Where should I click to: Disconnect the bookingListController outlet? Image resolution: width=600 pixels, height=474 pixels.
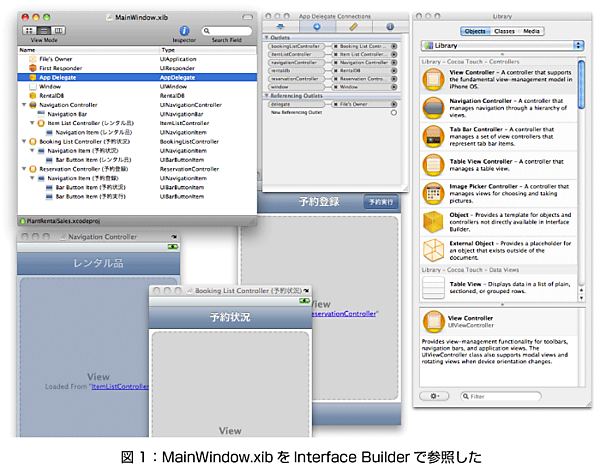pos(333,46)
